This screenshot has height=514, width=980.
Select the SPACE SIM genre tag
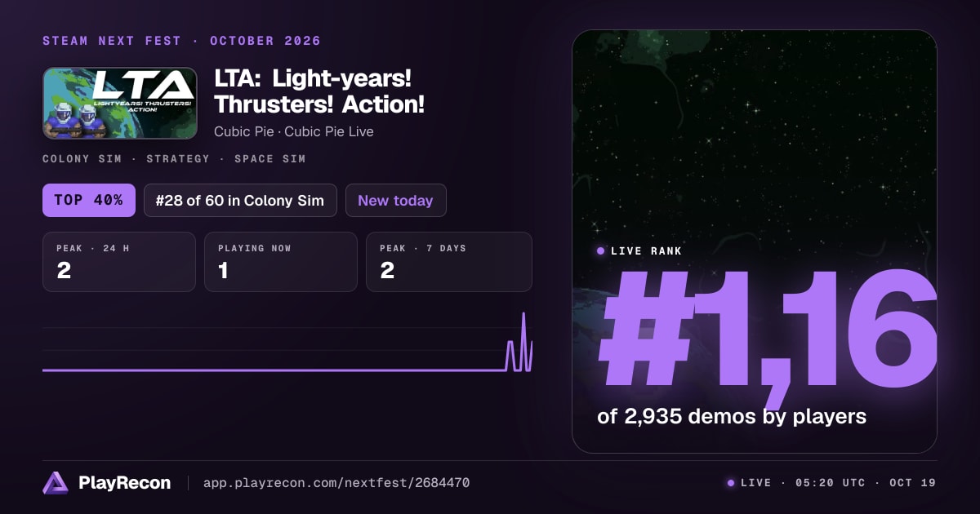tap(270, 159)
